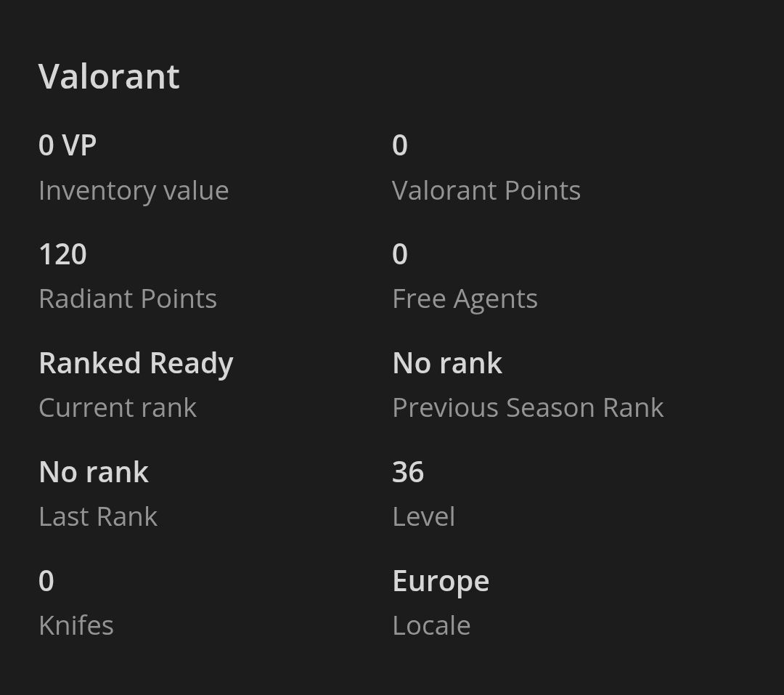Click the Last Rank label
This screenshot has width=784, height=695.
click(98, 516)
